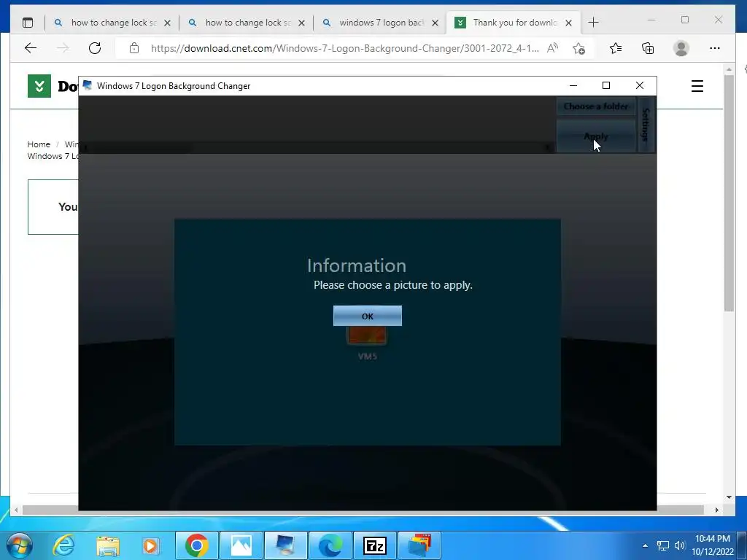Click OK in the Information dialog

point(368,316)
